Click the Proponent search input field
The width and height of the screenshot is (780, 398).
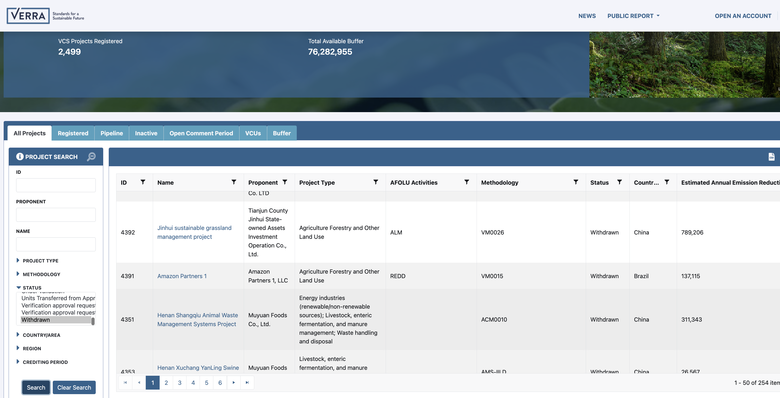click(56, 215)
